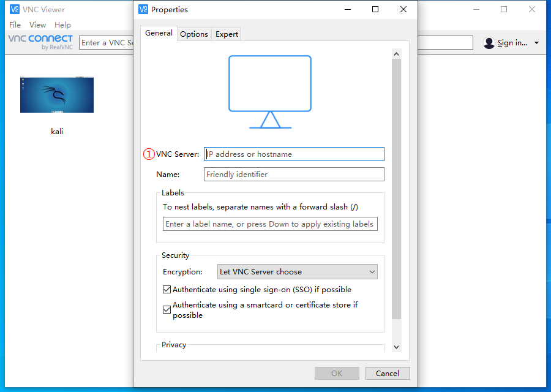The height and width of the screenshot is (392, 551).
Task: Open the File menu in VNC Viewer
Action: (x=15, y=25)
